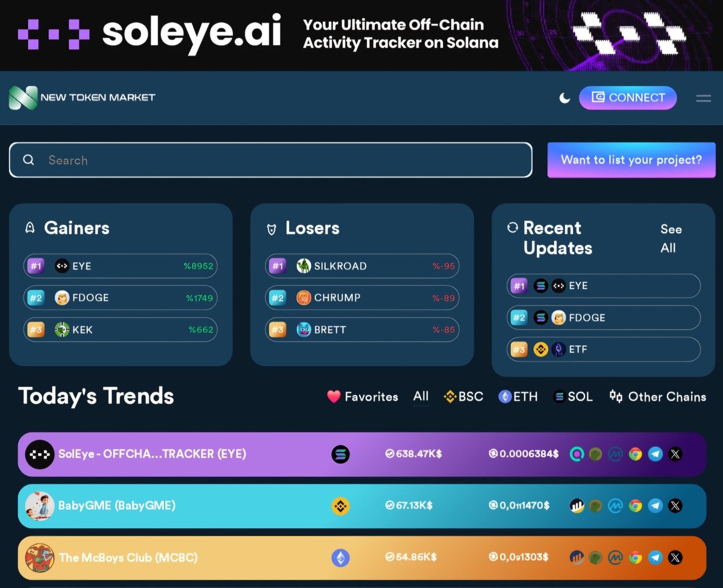Click the BNB chain icon in BabyGME row
723x588 pixels.
pos(340,506)
